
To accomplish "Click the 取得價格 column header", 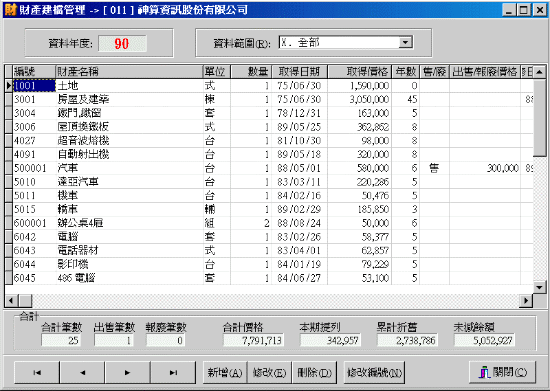I will pos(360,72).
